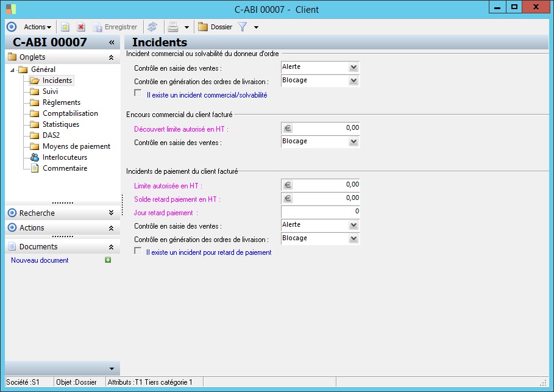Maximize the Client window
Viewport: 554px width, 392px height.
pyautogui.click(x=514, y=7)
